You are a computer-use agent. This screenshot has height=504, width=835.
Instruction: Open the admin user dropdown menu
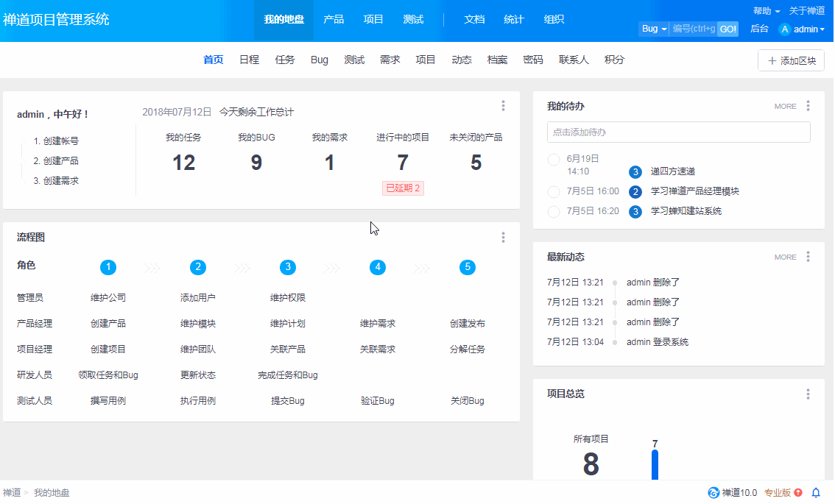(x=802, y=29)
